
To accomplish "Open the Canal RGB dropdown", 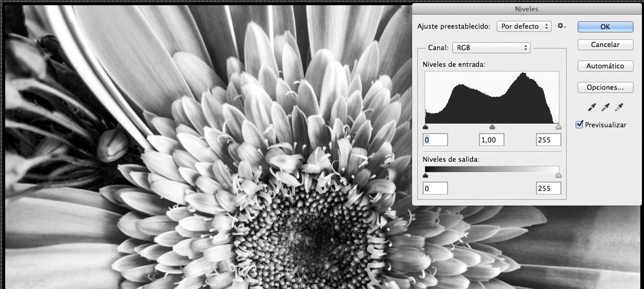I will click(x=491, y=47).
